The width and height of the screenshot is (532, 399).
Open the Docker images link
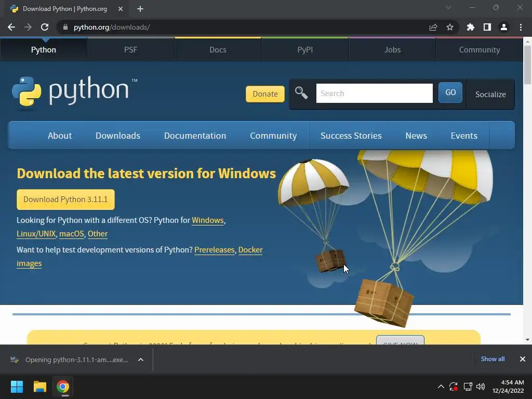pos(250,250)
